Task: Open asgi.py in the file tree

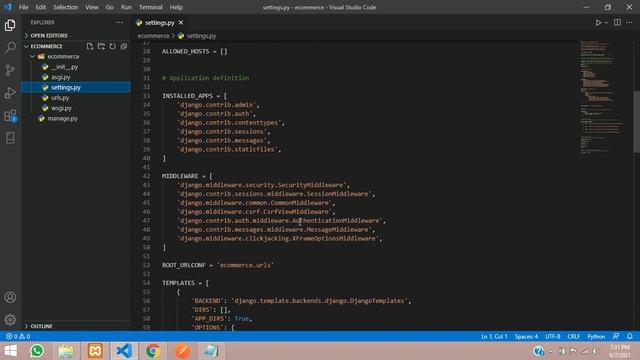Action: 76,77
